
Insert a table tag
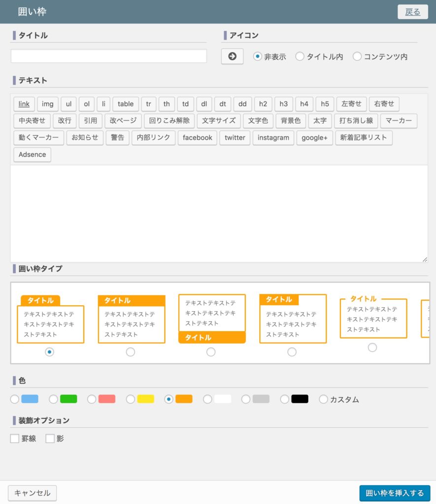point(125,104)
